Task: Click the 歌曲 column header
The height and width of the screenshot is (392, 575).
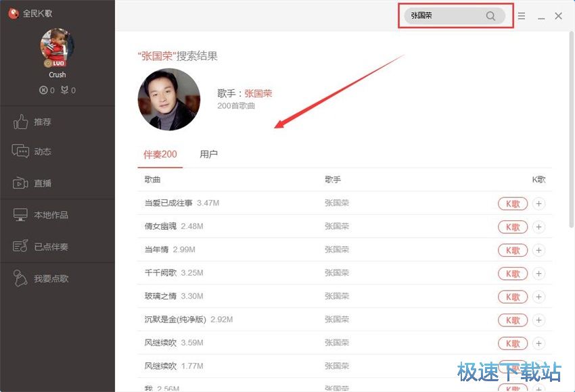Action: [153, 180]
